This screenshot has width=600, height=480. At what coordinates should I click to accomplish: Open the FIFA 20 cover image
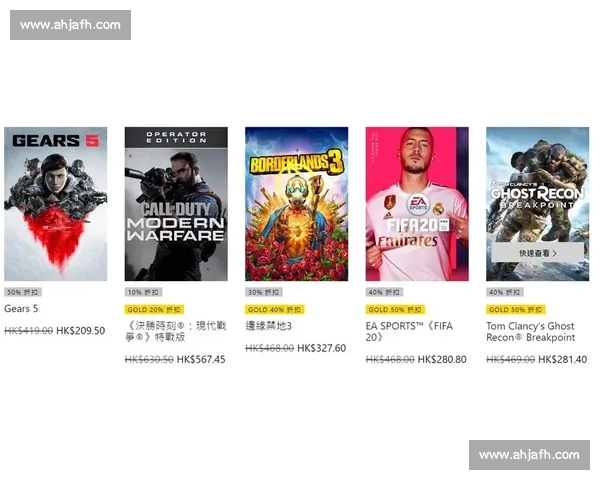pos(417,204)
